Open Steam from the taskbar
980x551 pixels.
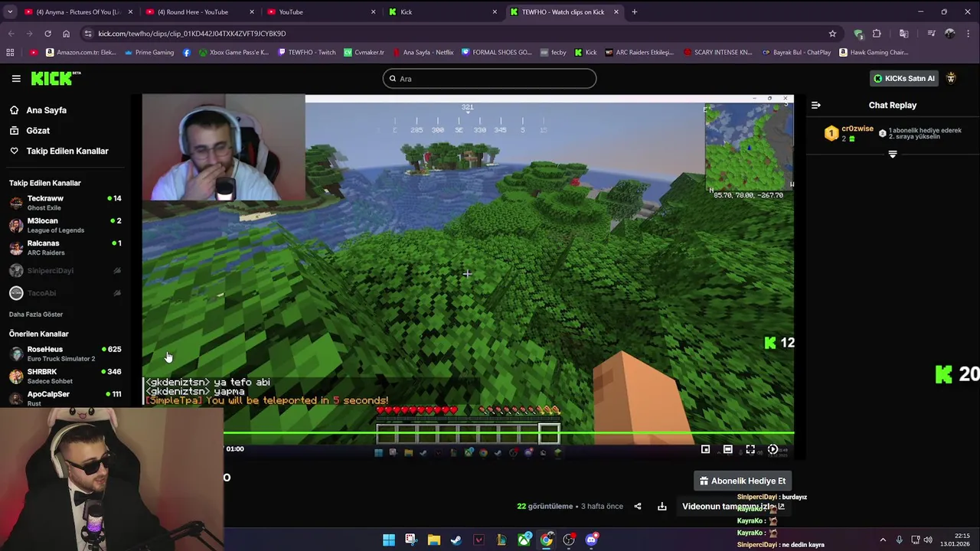pyautogui.click(x=456, y=540)
